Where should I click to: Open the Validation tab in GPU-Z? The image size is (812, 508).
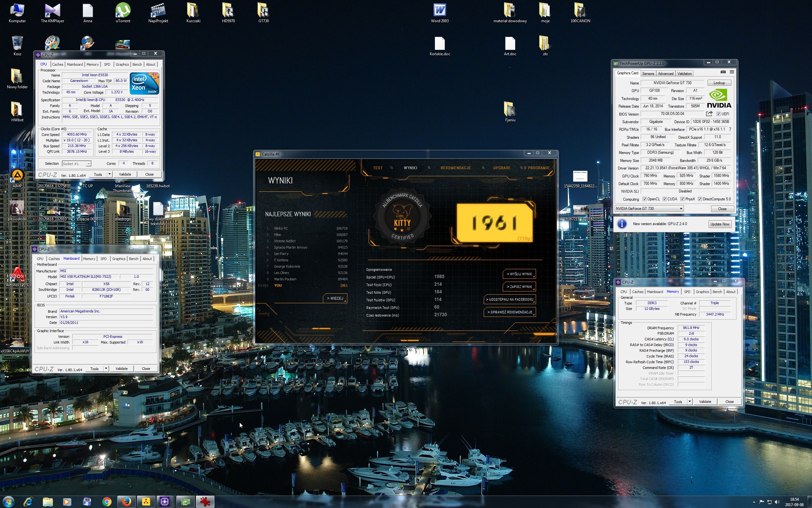pyautogui.click(x=684, y=74)
